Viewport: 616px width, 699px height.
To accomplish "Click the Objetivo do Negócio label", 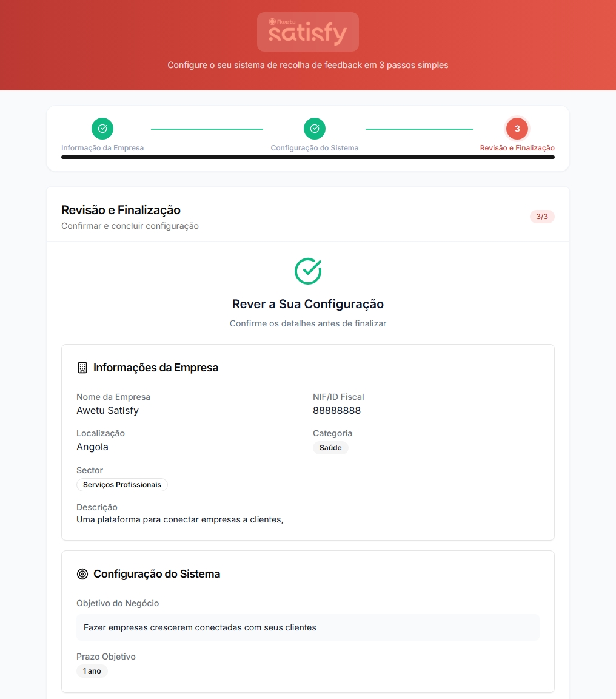I will pos(118,604).
